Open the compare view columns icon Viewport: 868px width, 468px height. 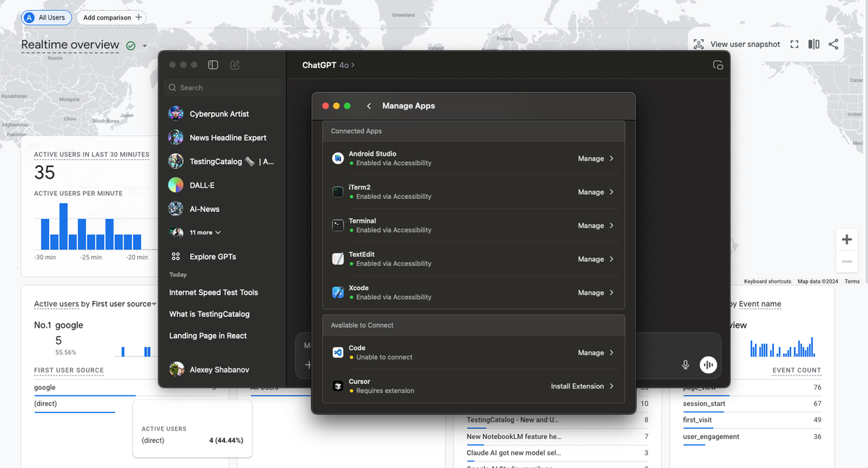pos(814,44)
